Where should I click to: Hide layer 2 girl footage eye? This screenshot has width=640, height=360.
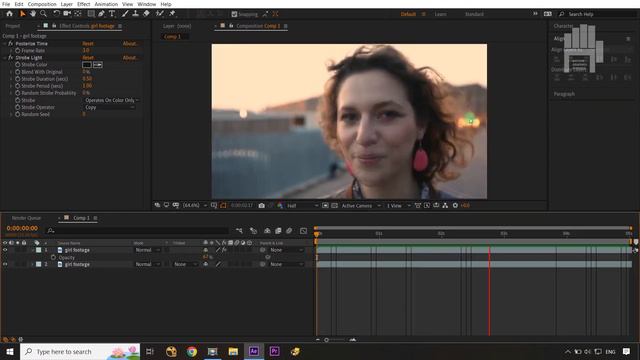point(5,264)
